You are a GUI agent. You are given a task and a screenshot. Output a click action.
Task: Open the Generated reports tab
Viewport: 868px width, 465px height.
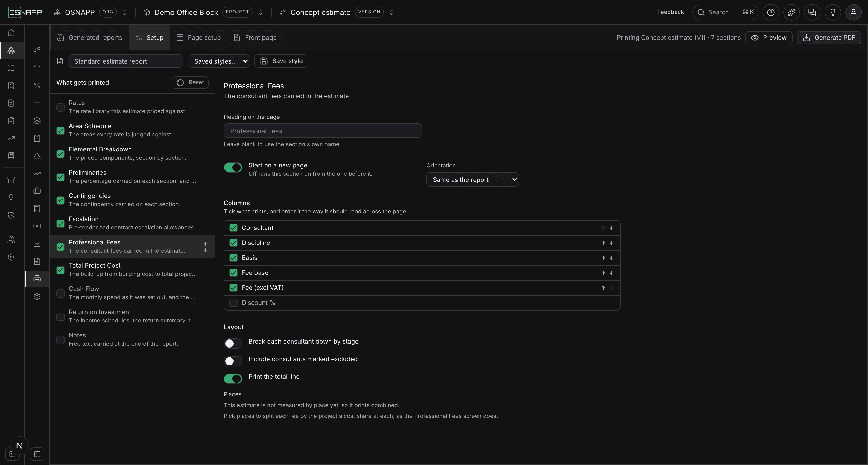[x=89, y=37]
